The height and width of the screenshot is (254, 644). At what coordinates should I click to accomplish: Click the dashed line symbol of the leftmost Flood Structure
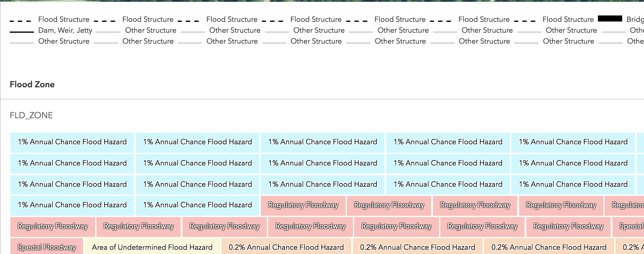[20, 21]
